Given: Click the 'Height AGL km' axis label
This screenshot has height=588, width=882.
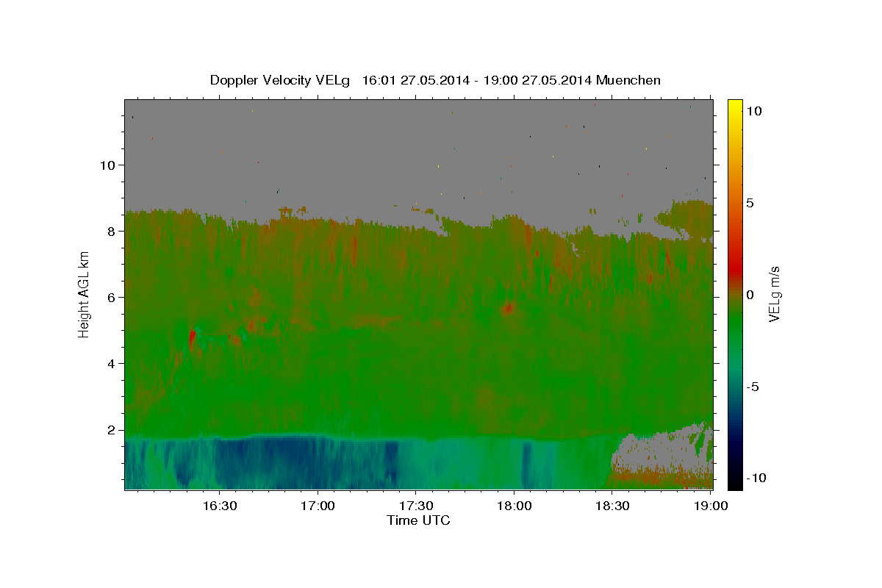Looking at the screenshot, I should pyautogui.click(x=85, y=295).
